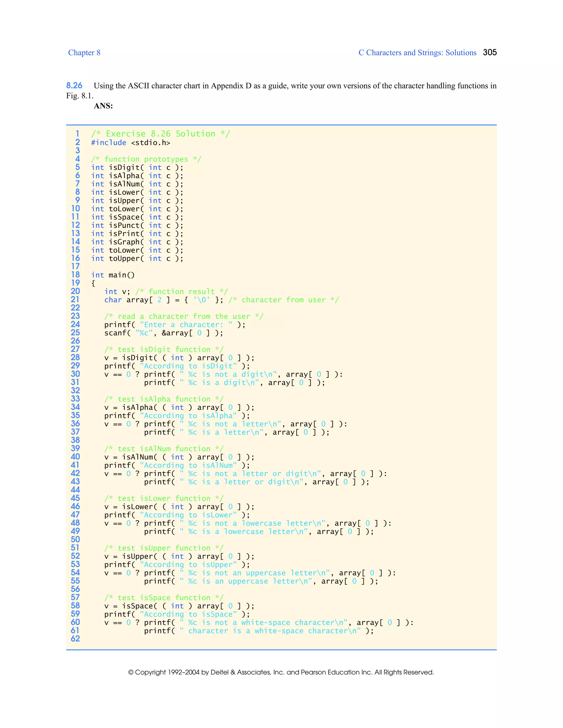
Task: Click the '#include <stdio.h>' line
Action: [x=130, y=143]
